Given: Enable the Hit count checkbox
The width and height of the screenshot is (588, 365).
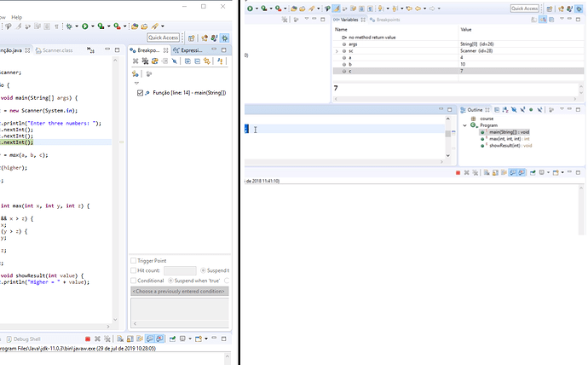Looking at the screenshot, I should (x=133, y=270).
